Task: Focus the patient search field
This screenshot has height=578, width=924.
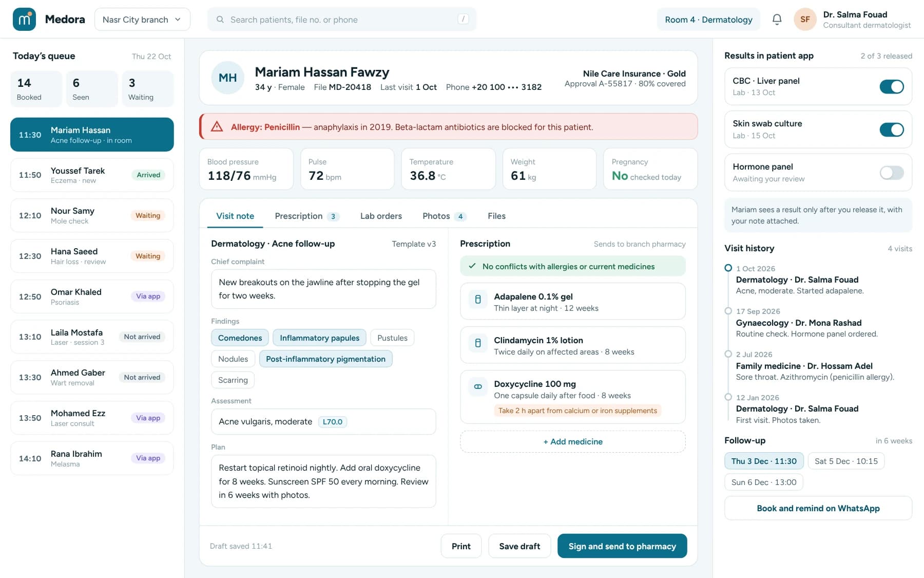Action: (x=342, y=20)
